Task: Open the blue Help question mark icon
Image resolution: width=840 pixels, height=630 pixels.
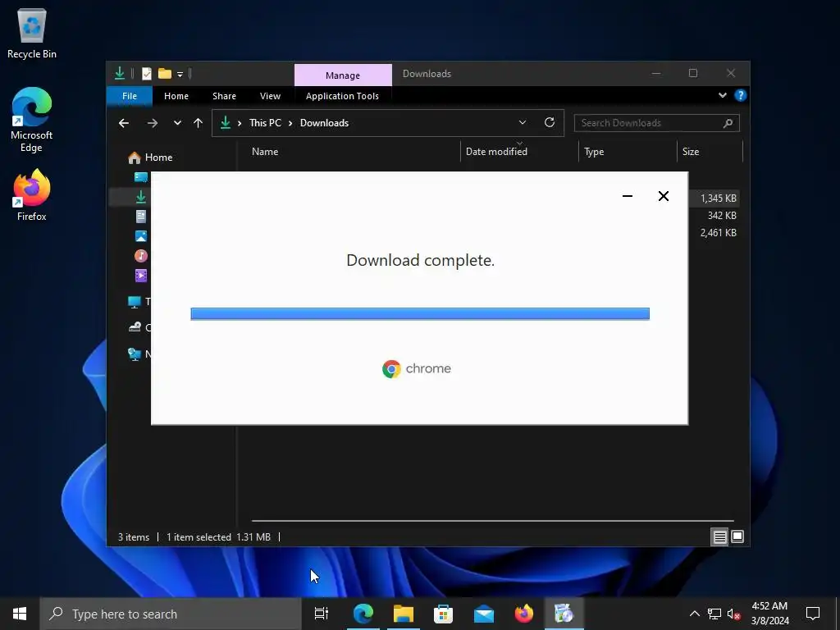Action: click(741, 95)
